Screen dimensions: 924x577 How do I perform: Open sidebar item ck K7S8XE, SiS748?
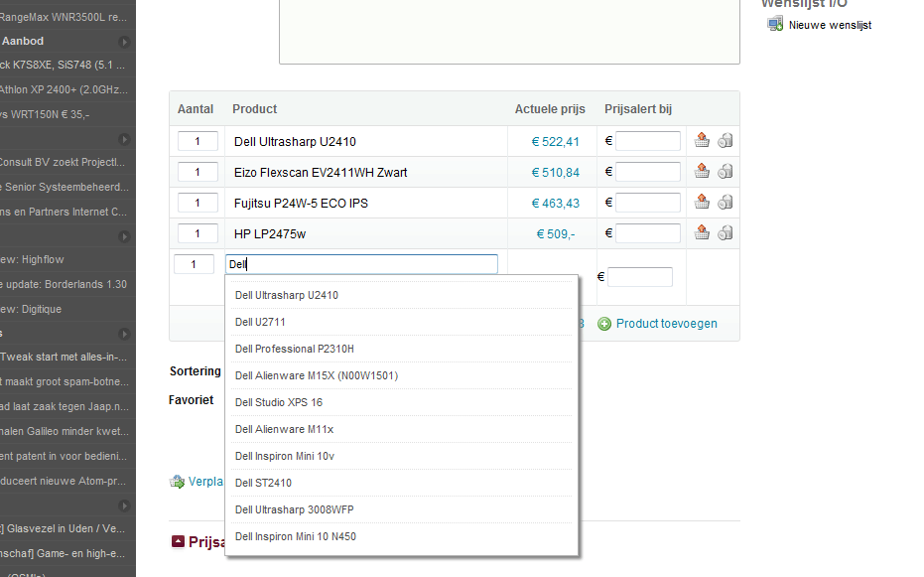[x=63, y=65]
